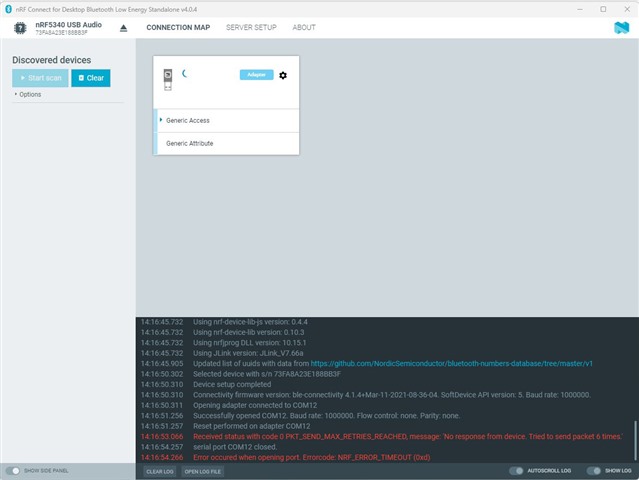Viewport: 639px width, 480px height.
Task: Click the log panel scrollbar
Action: point(635,441)
